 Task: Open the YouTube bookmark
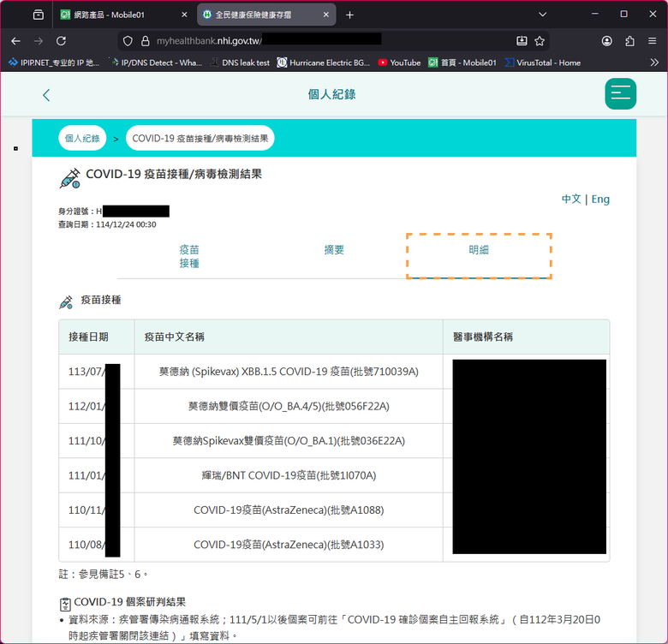point(399,63)
